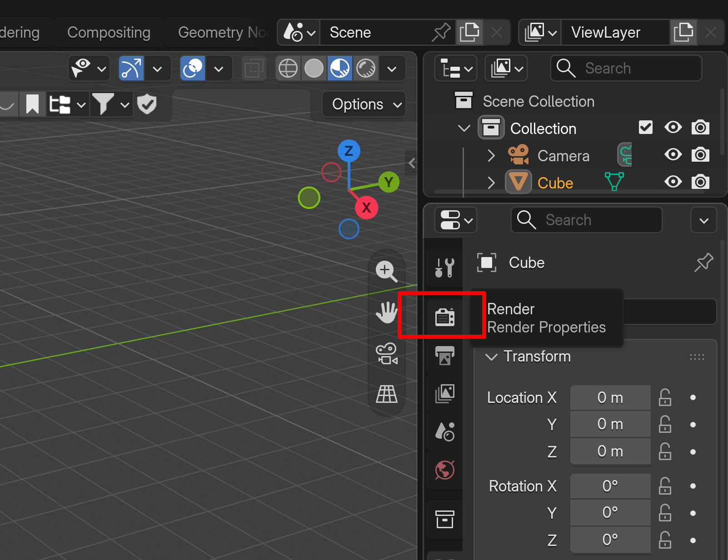Disable Cube in renders
The height and width of the screenshot is (560, 728).
(x=700, y=182)
